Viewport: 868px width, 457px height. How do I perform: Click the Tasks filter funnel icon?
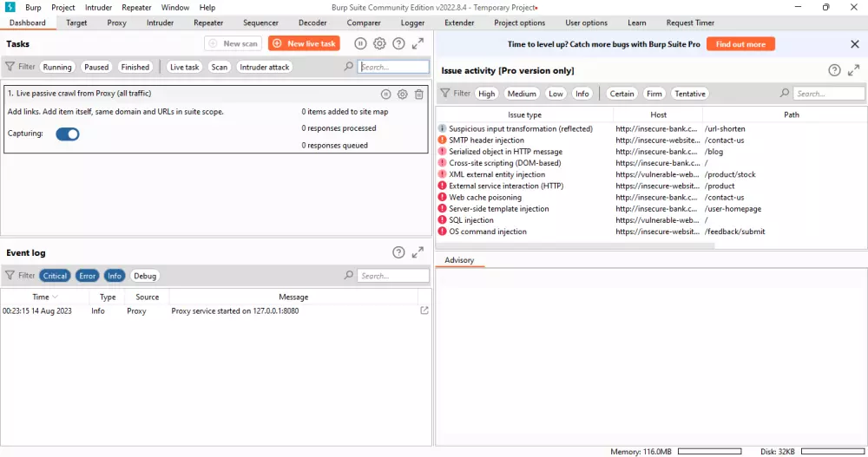pos(10,67)
